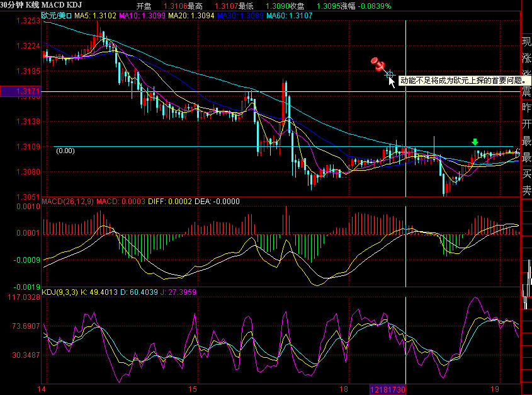
Task: Click the MACD(26,12,9) indicator title
Action: (68, 202)
